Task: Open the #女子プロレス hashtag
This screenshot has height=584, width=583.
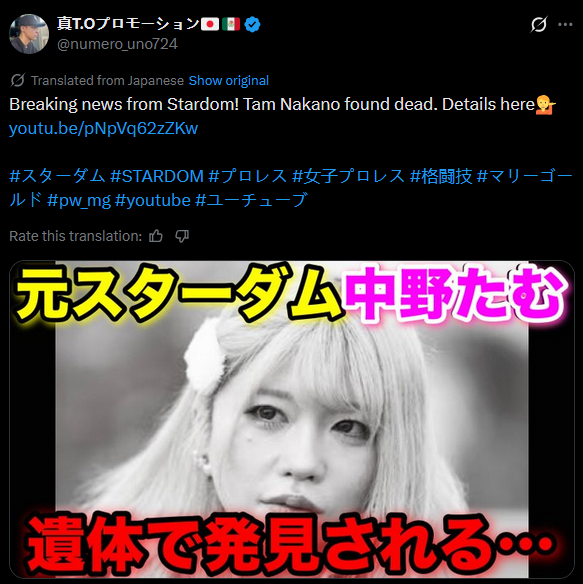Action: (348, 176)
